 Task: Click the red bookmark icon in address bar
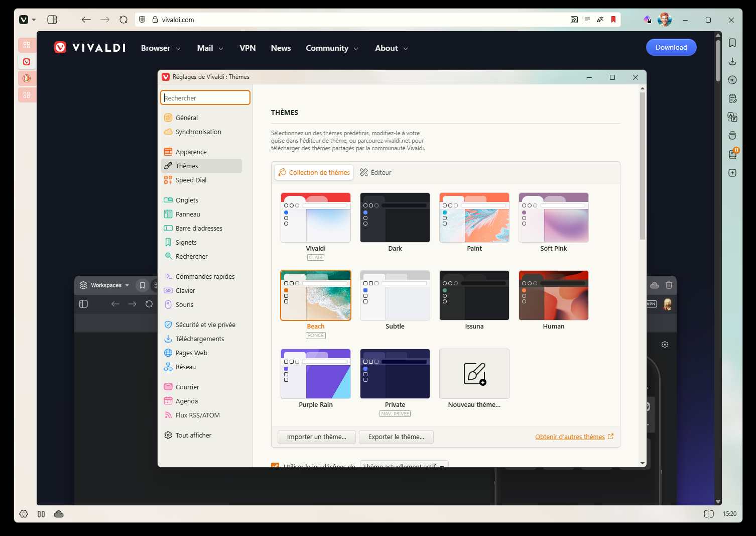pos(613,20)
